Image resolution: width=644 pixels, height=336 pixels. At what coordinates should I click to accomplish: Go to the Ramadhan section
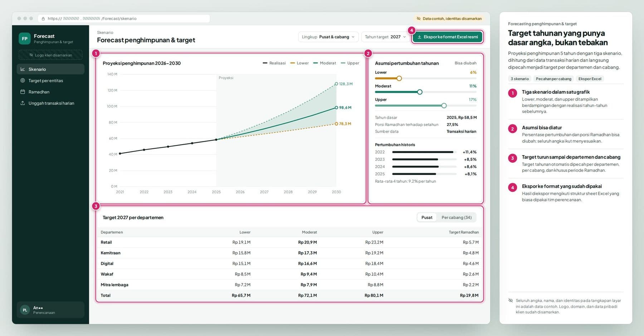tap(50, 92)
